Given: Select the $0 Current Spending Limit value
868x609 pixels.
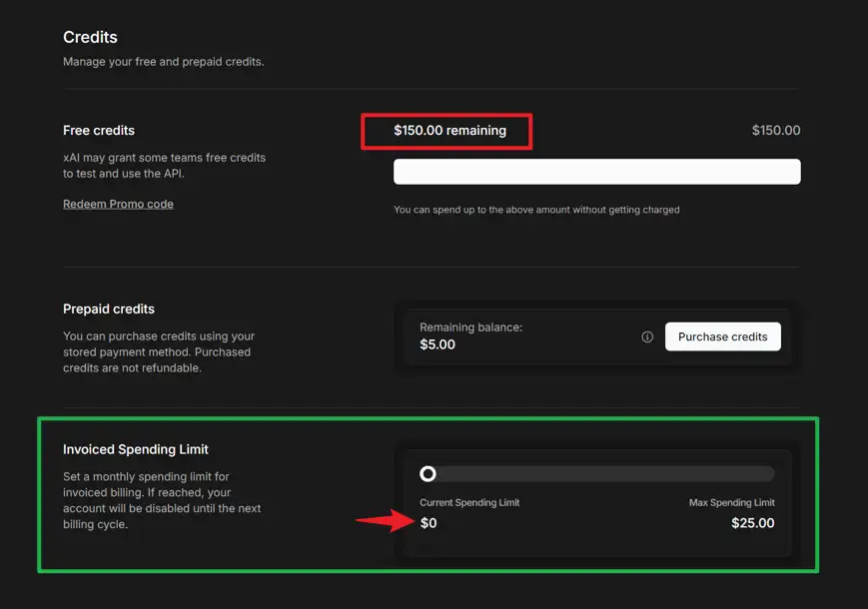Looking at the screenshot, I should (x=429, y=522).
